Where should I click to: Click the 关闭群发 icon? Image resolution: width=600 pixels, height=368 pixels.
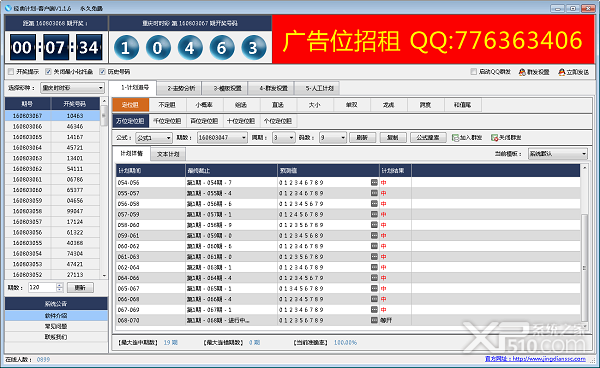click(494, 138)
